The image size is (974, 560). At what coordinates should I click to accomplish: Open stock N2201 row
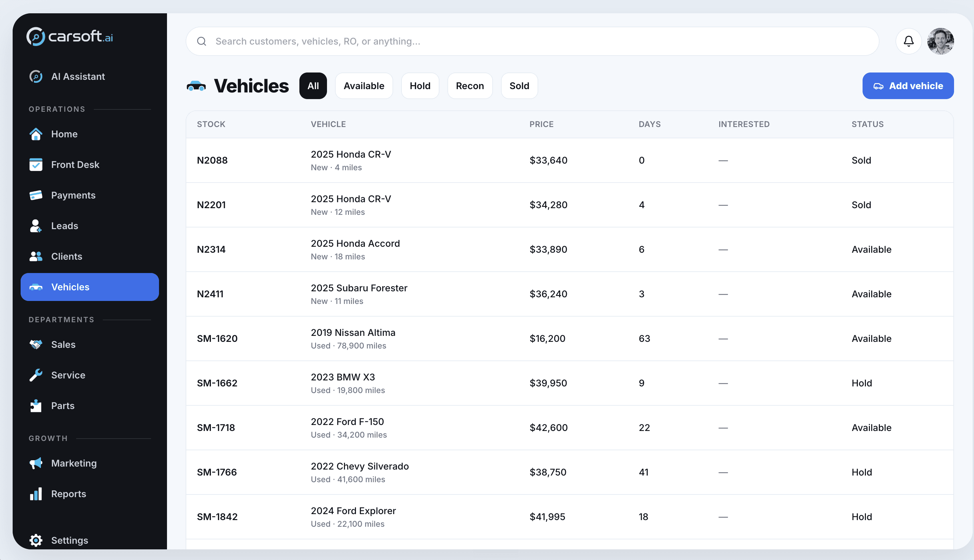(x=570, y=205)
